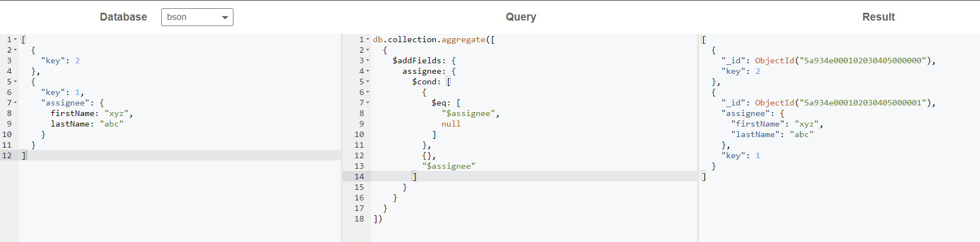Click line number 14 in Query gutter
The height and width of the screenshot is (242, 980).
(x=359, y=177)
